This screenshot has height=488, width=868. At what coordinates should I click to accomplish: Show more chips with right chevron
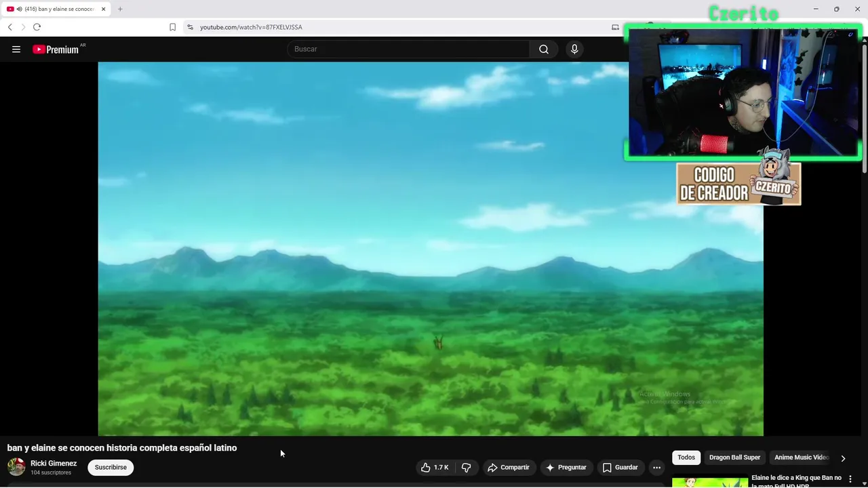843,458
